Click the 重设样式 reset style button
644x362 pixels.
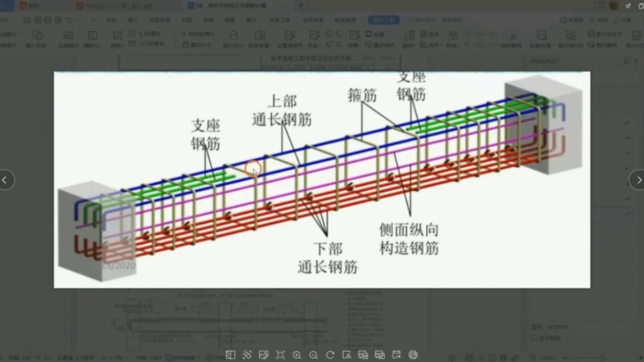(380, 45)
